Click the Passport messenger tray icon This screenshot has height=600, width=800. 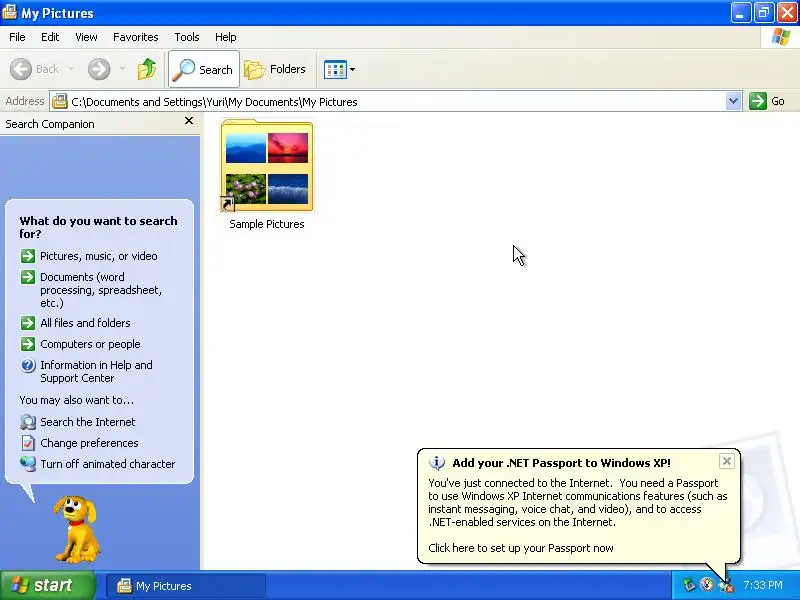725,586
